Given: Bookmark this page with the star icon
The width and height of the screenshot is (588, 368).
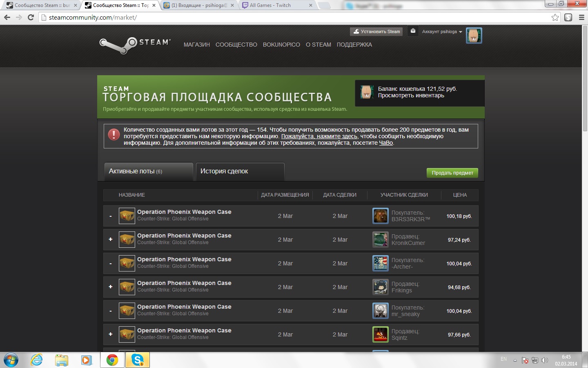Looking at the screenshot, I should point(555,17).
